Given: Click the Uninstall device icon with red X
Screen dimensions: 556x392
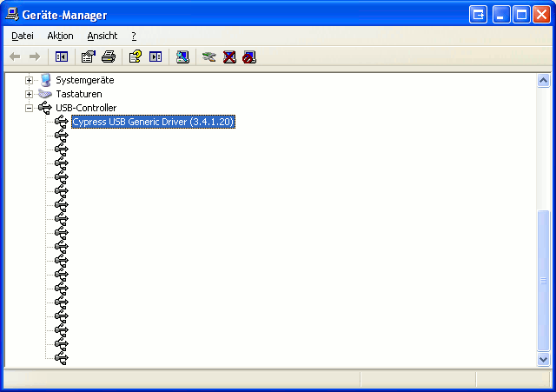Looking at the screenshot, I should click(x=229, y=56).
